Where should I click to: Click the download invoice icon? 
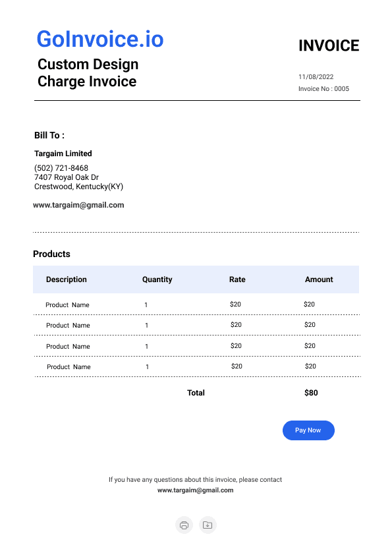(208, 525)
